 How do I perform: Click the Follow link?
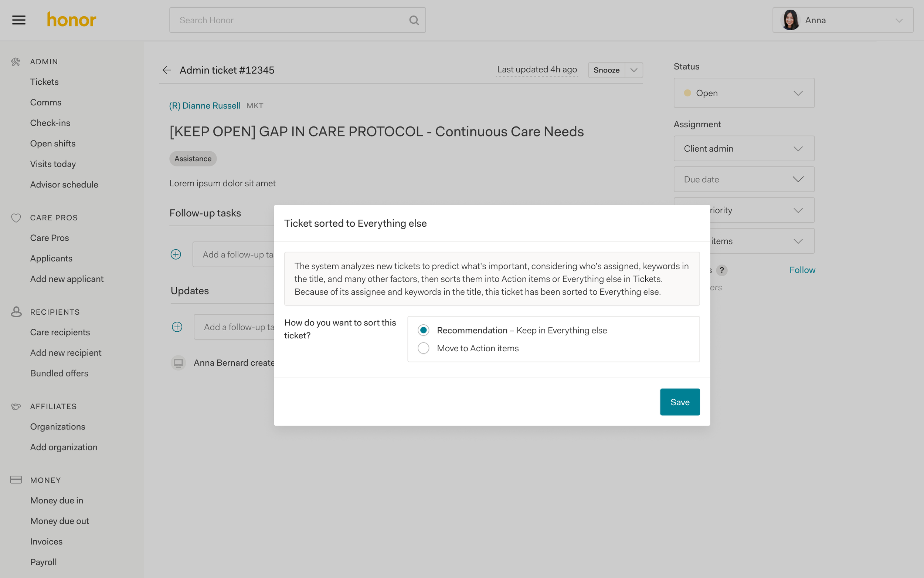[x=802, y=270]
